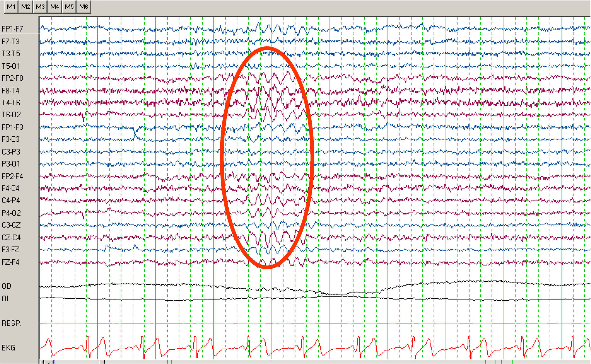Click the FP2-F8 channel label
591x364 pixels.
(12, 78)
